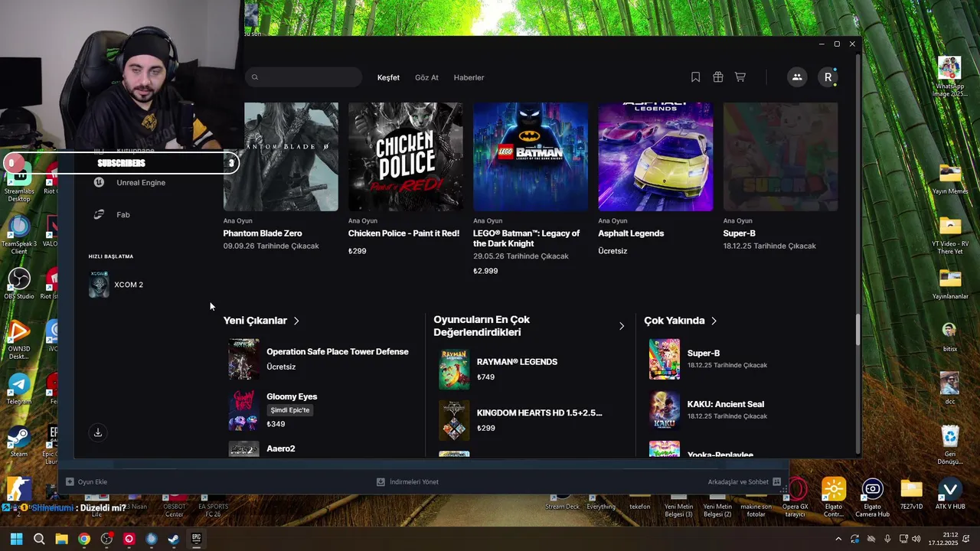This screenshot has height=551, width=980.
Task: Open the Chicken Police cover thumbnail
Action: (406, 157)
